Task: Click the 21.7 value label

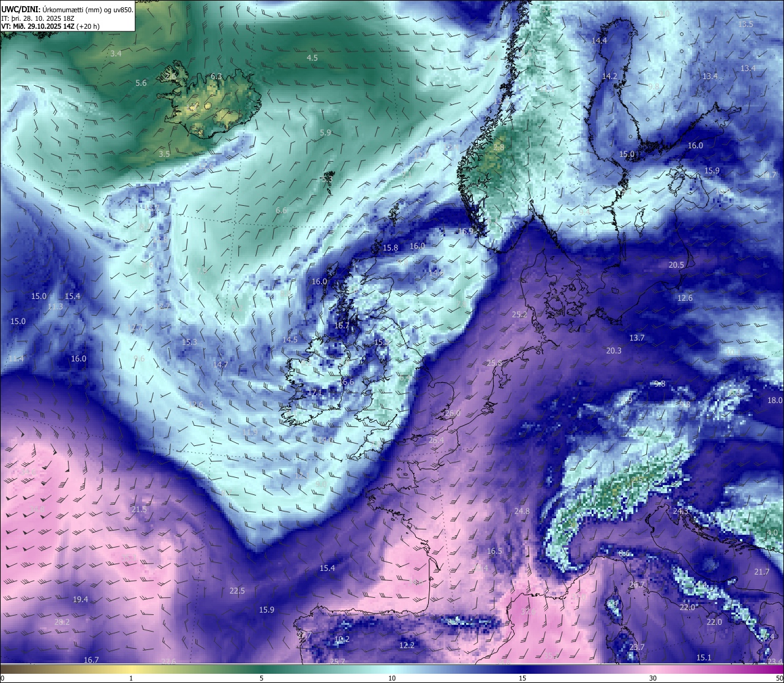Action: point(761,572)
